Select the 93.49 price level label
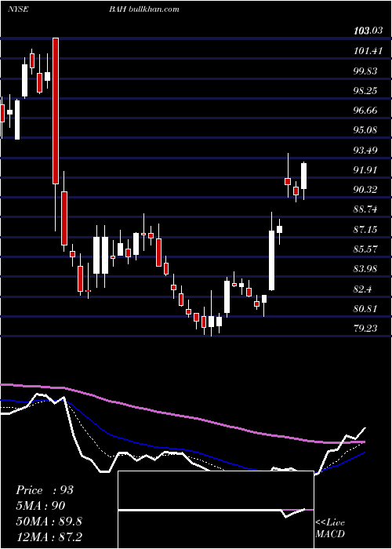This screenshot has width=392, height=549. click(366, 151)
